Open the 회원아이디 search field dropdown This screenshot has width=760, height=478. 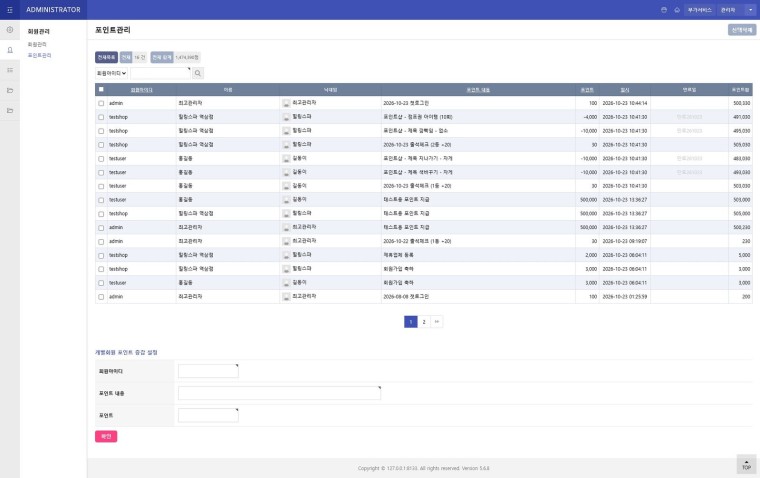pos(111,73)
